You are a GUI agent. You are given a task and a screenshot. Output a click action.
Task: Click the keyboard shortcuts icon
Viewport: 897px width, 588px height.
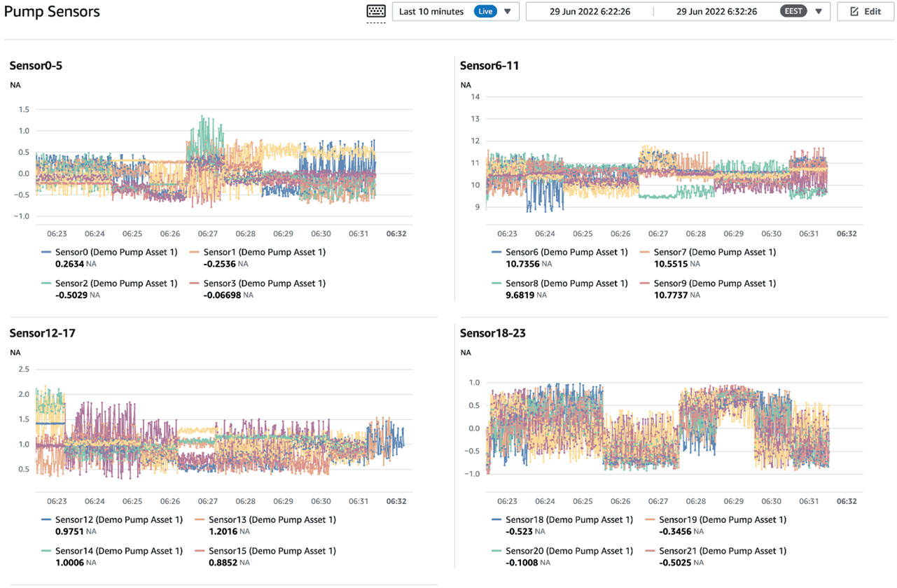[x=375, y=11]
